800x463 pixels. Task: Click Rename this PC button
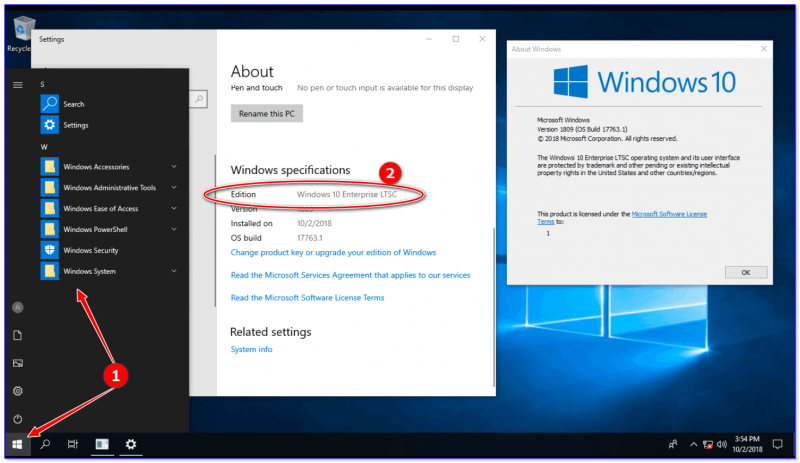267,113
